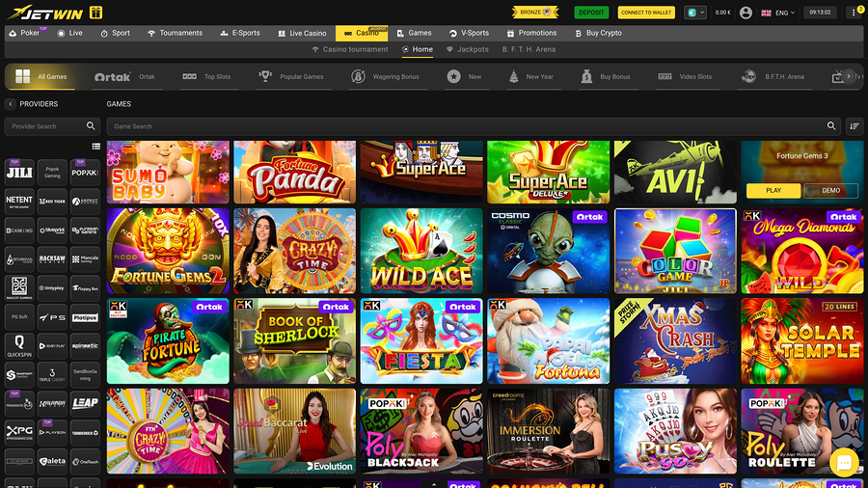The image size is (868, 488).
Task: Click Demo on Fortune Gems 3
Action: (831, 190)
